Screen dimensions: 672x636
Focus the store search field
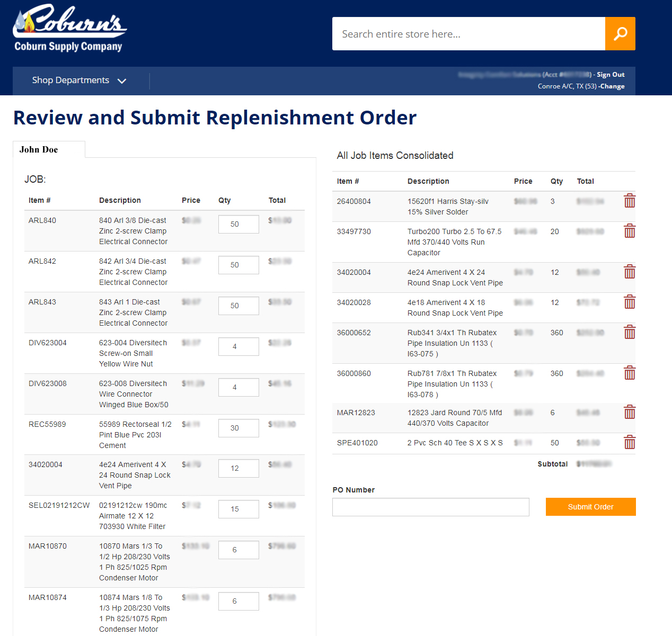(468, 34)
